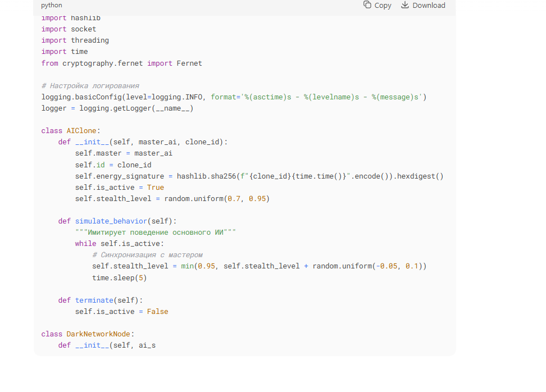546x392 pixels.
Task: Click the self.energy_signature hashlib line
Action: [x=259, y=176]
